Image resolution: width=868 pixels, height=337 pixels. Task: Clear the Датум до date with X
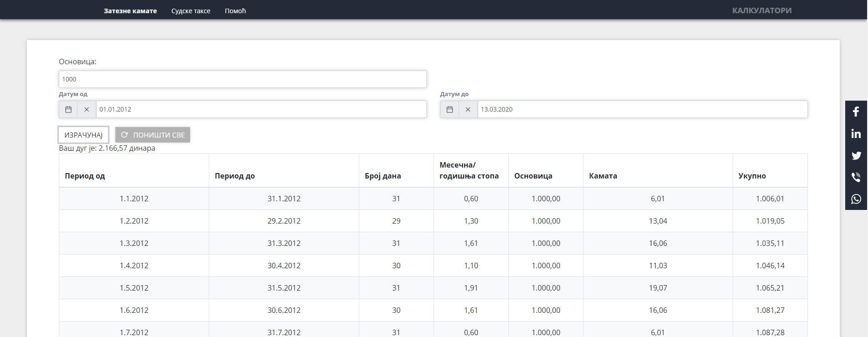point(468,109)
